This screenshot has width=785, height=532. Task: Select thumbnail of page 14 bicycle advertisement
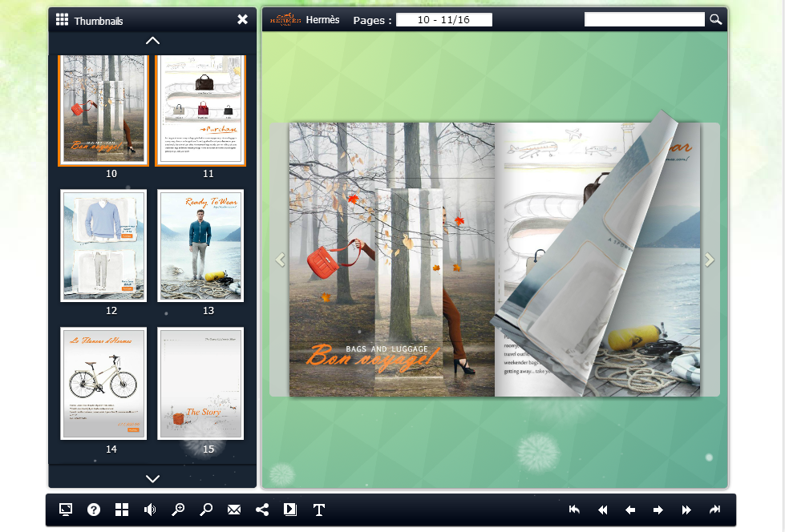[103, 383]
